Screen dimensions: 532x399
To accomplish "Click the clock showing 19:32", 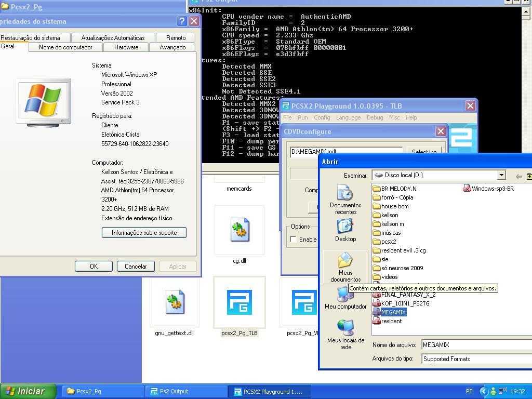I will pos(518,391).
